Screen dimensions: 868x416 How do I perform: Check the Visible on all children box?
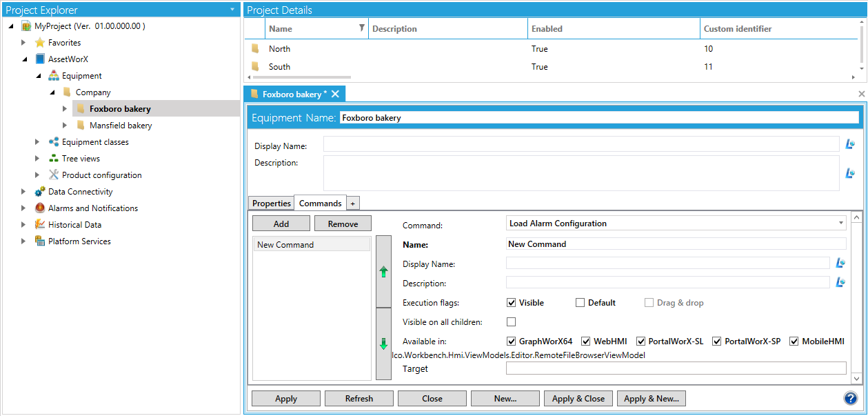point(511,322)
